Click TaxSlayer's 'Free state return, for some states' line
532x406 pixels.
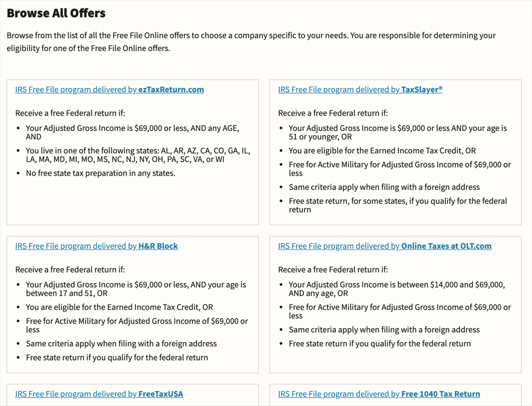click(x=398, y=205)
